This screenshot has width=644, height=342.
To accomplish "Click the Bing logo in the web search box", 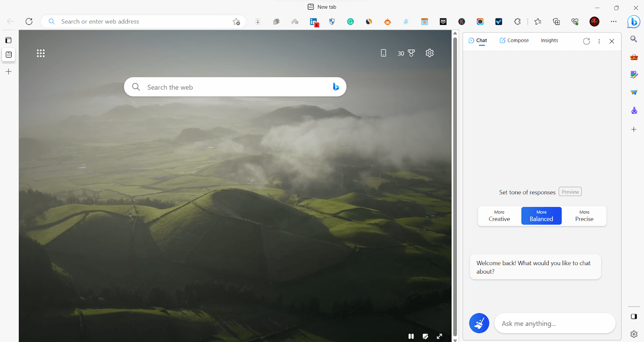I will click(336, 87).
